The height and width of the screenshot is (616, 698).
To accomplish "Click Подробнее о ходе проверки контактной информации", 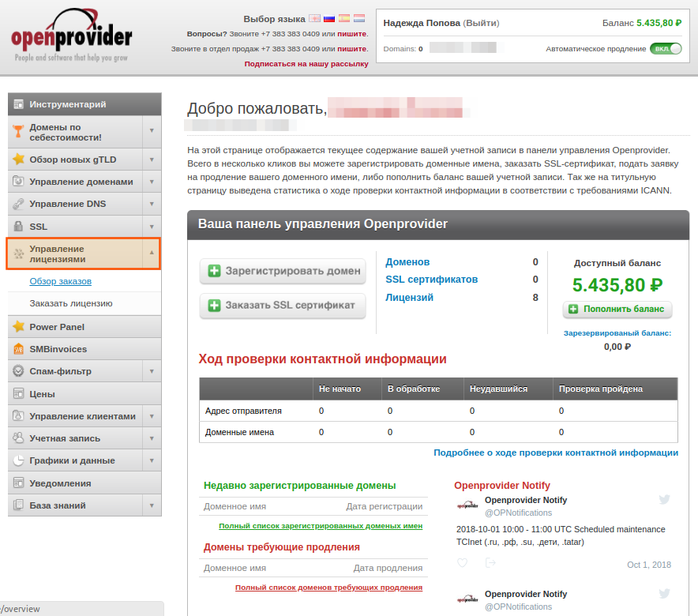I will pyautogui.click(x=556, y=453).
